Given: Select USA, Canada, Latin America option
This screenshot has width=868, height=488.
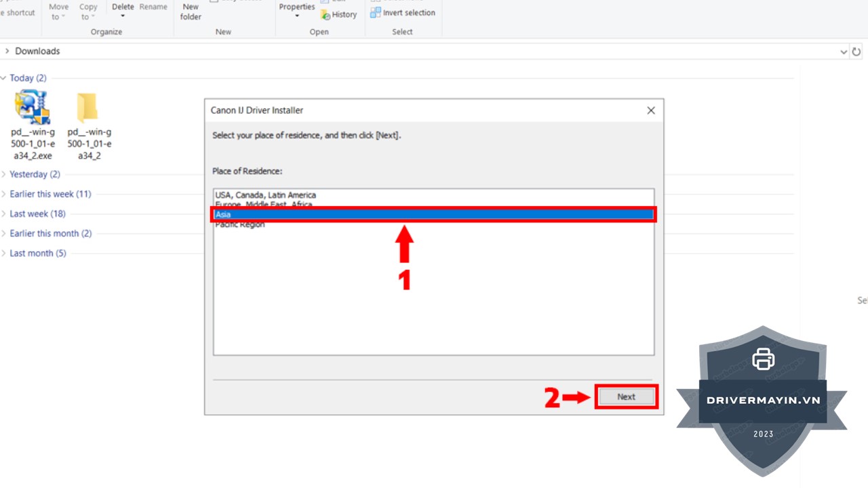Looking at the screenshot, I should (x=266, y=195).
